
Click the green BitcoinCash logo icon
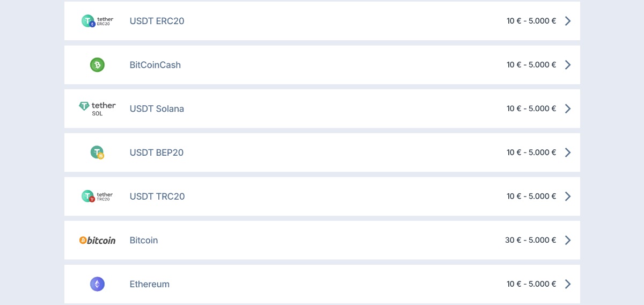coord(97,65)
